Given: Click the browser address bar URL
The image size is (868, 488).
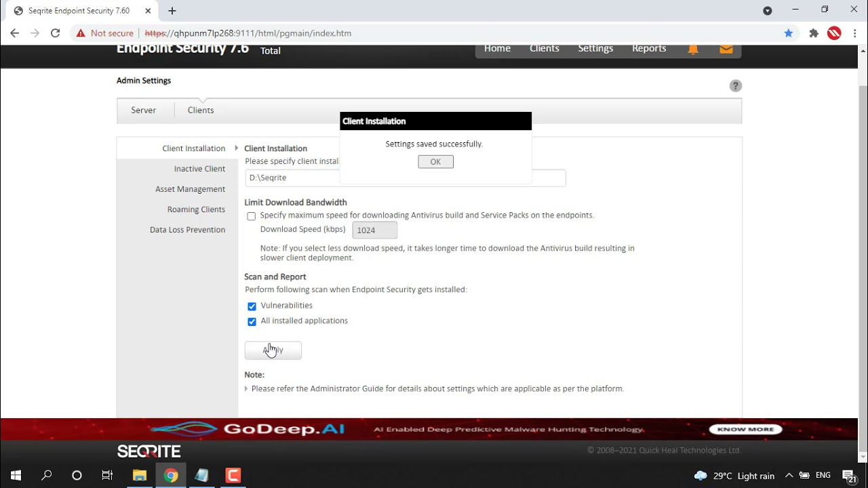Looking at the screenshot, I should click(248, 33).
